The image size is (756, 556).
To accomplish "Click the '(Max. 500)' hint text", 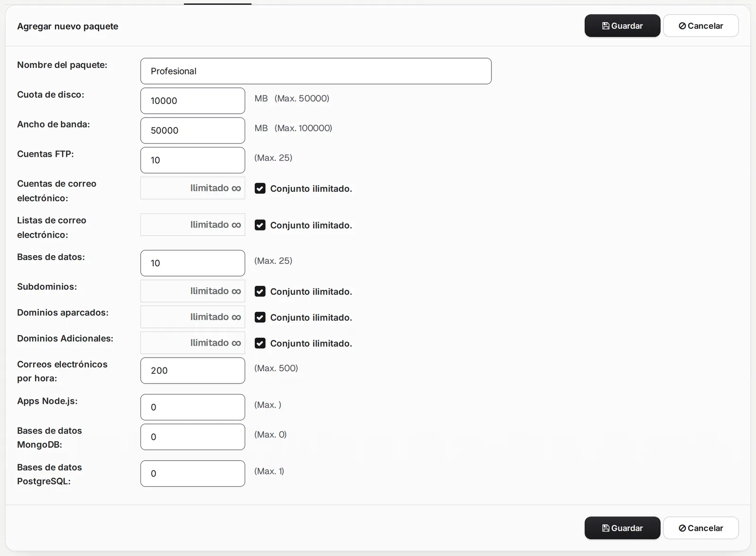I will 276,368.
